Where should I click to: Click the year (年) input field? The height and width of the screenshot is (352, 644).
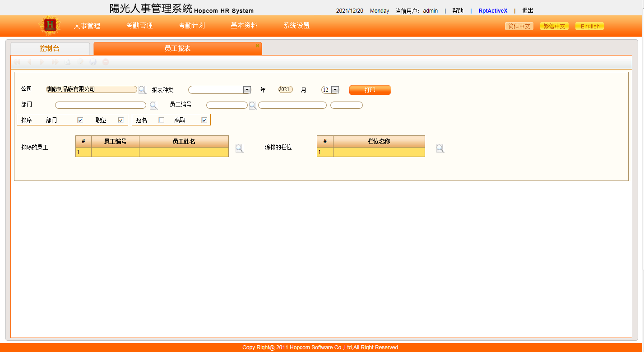click(x=285, y=89)
